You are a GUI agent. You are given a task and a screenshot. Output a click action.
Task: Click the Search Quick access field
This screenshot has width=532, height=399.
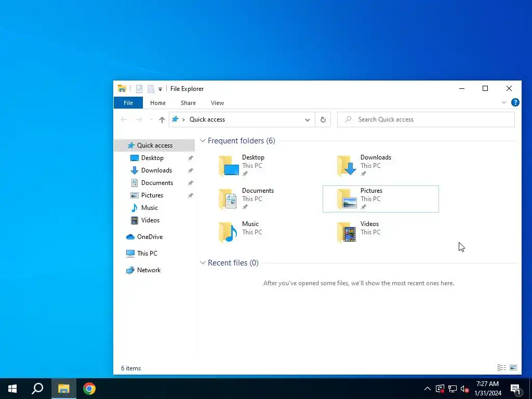[x=426, y=119]
